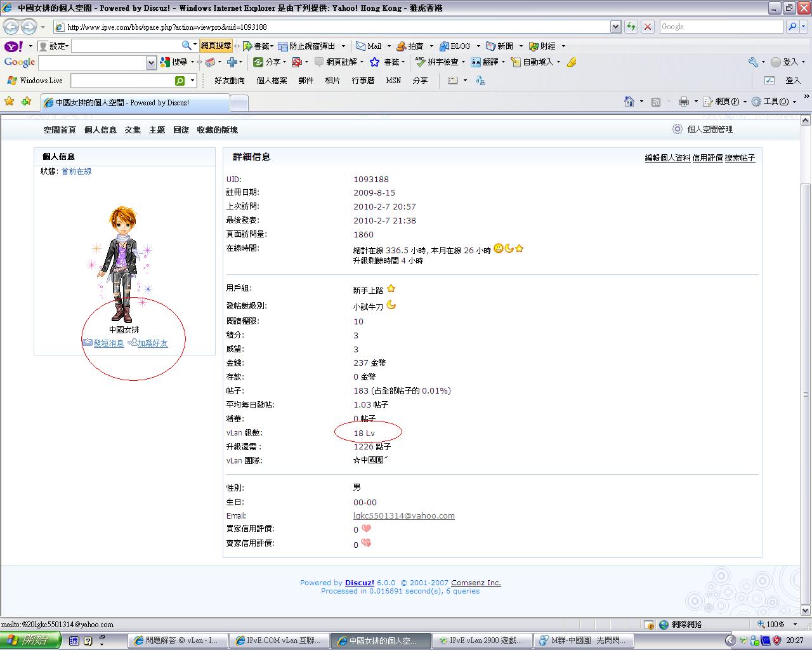The image size is (812, 650).
Task: Click the 加為好友 link
Action: (152, 343)
